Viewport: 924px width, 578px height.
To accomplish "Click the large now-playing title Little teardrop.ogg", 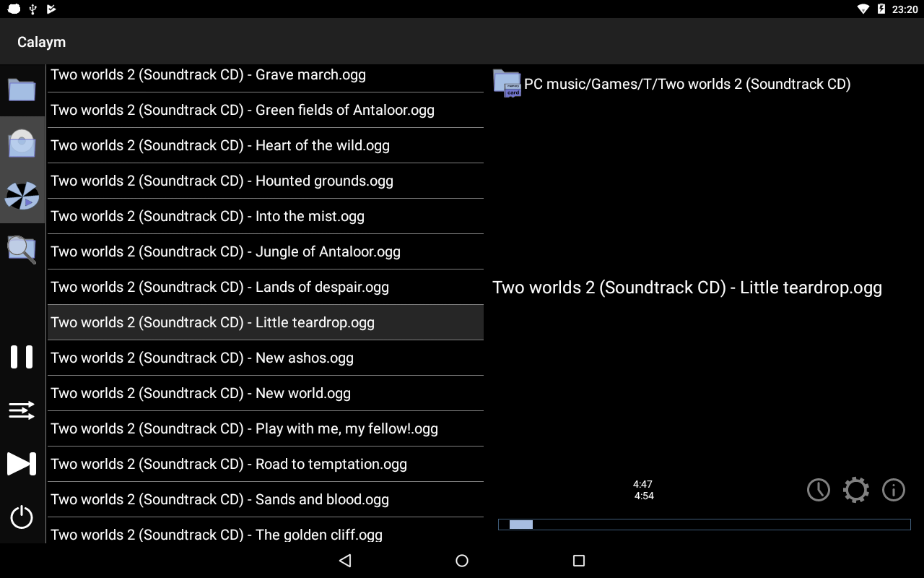I will [x=687, y=288].
